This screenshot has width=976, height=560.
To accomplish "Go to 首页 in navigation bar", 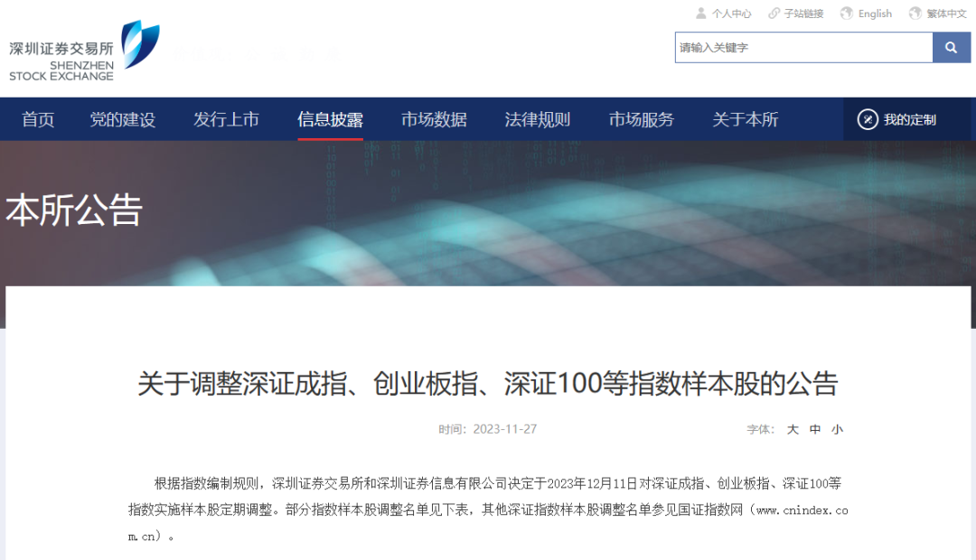I will (38, 119).
